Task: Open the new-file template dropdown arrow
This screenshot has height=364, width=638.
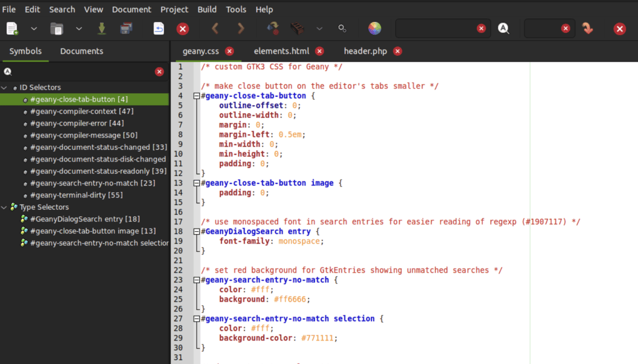Action: pos(33,29)
